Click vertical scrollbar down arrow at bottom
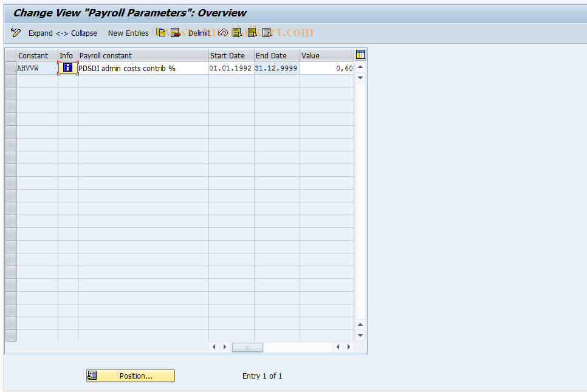Viewport: 587px width, 392px height. tap(360, 335)
